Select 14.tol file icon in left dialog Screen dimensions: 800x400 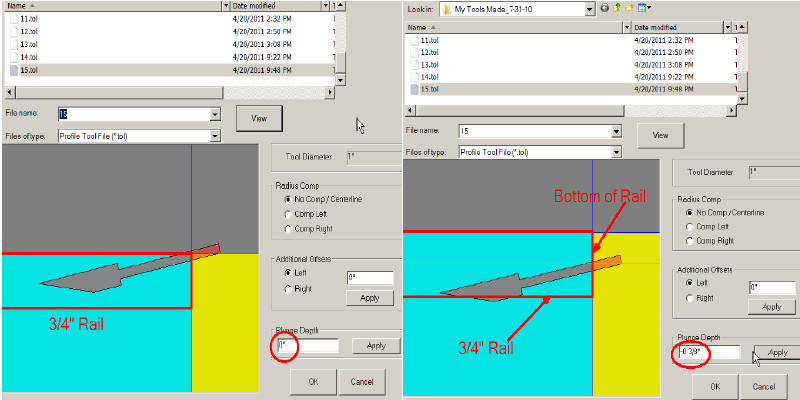[x=12, y=58]
